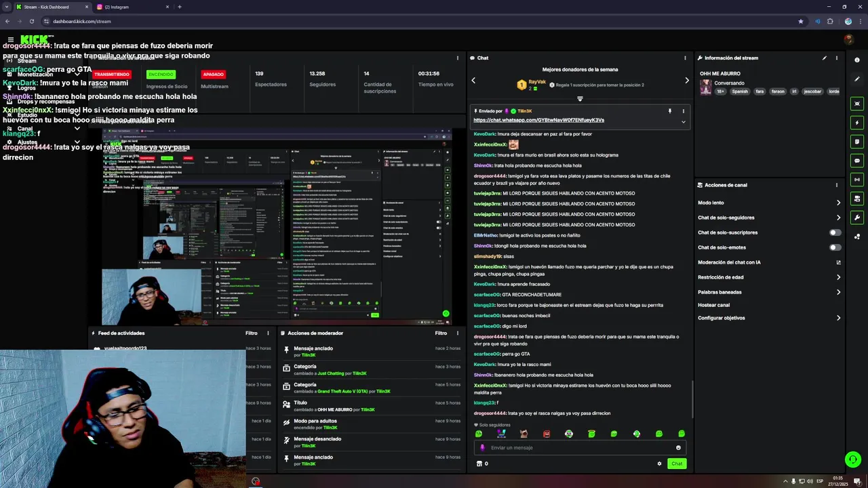Open the Kick hamburger menu
Screen dimensions: 868x488
[x=10, y=40]
